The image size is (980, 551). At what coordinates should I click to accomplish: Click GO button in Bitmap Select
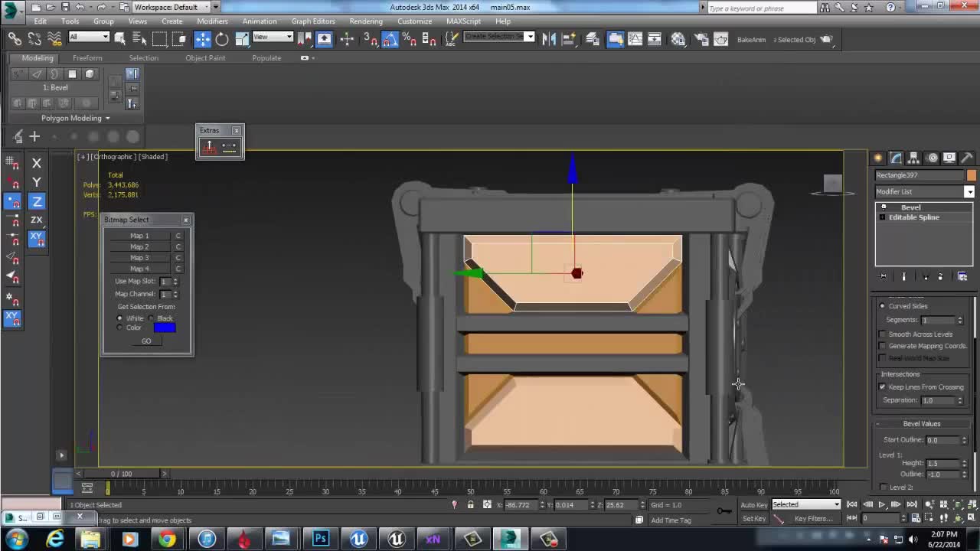146,341
